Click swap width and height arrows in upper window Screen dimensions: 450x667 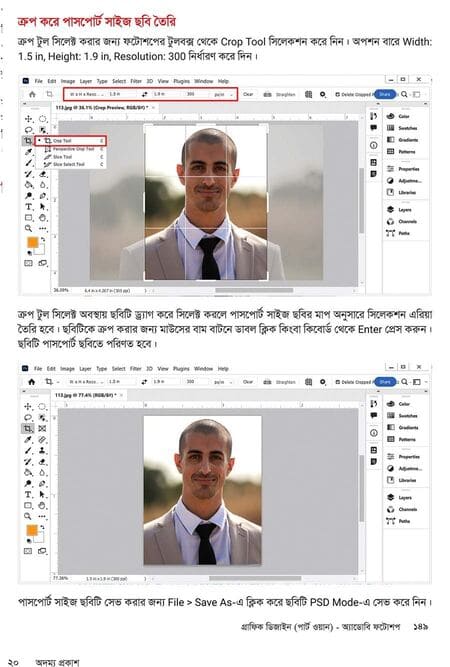[x=145, y=94]
